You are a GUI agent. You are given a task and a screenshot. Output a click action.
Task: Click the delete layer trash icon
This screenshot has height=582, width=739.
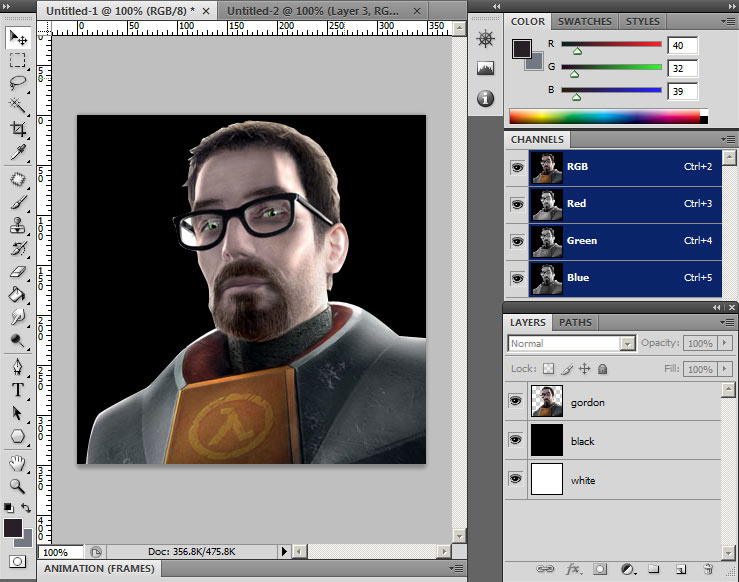pyautogui.click(x=708, y=569)
